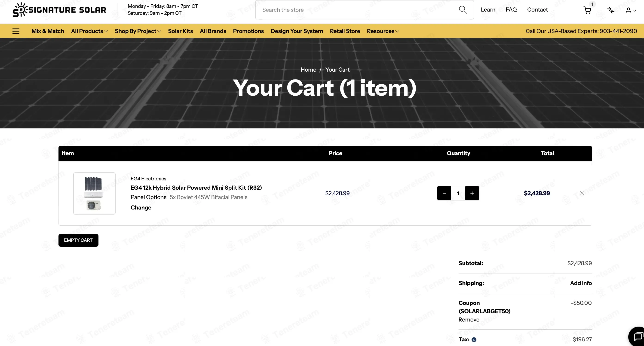
Task: Click Remove under the coupon
Action: (x=469, y=320)
